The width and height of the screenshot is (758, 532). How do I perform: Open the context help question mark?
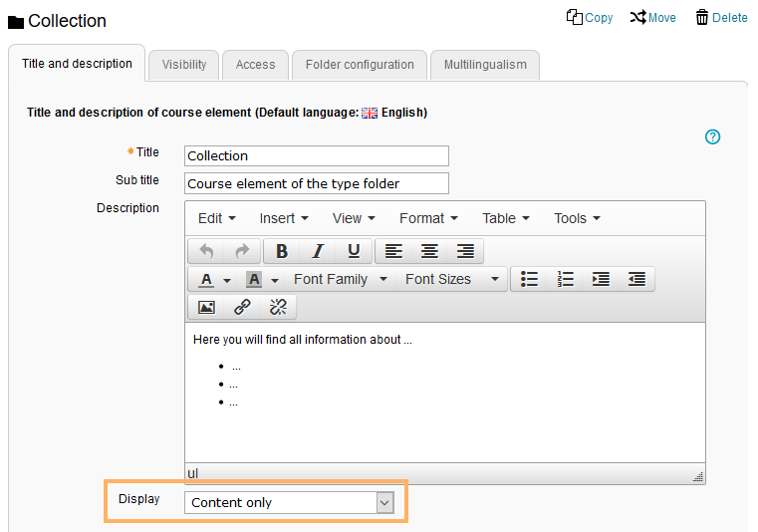point(712,137)
